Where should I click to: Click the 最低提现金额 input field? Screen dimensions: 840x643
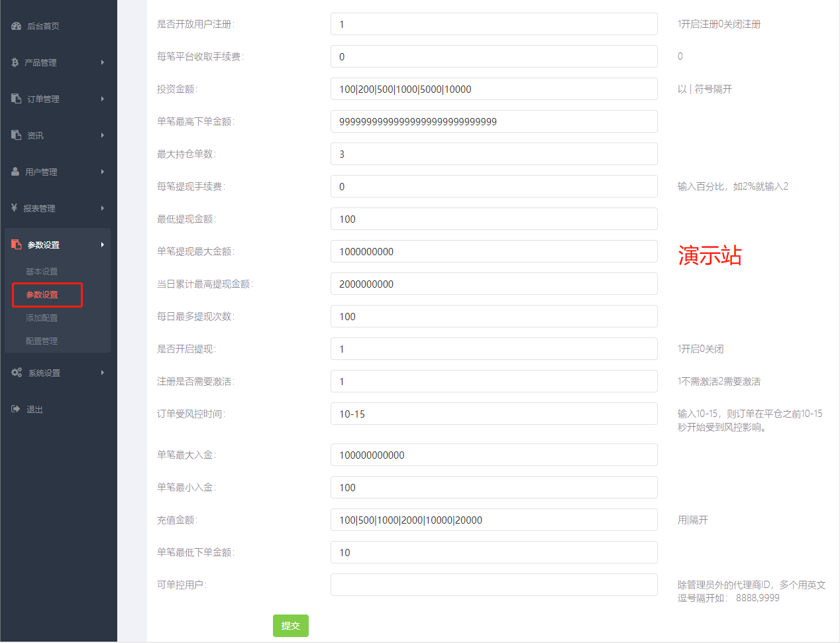pyautogui.click(x=494, y=219)
